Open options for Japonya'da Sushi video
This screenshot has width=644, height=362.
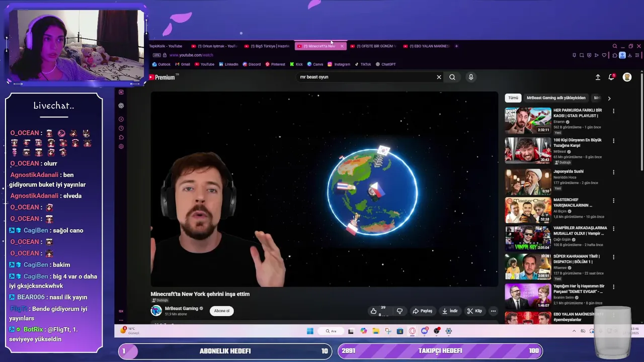tap(613, 172)
